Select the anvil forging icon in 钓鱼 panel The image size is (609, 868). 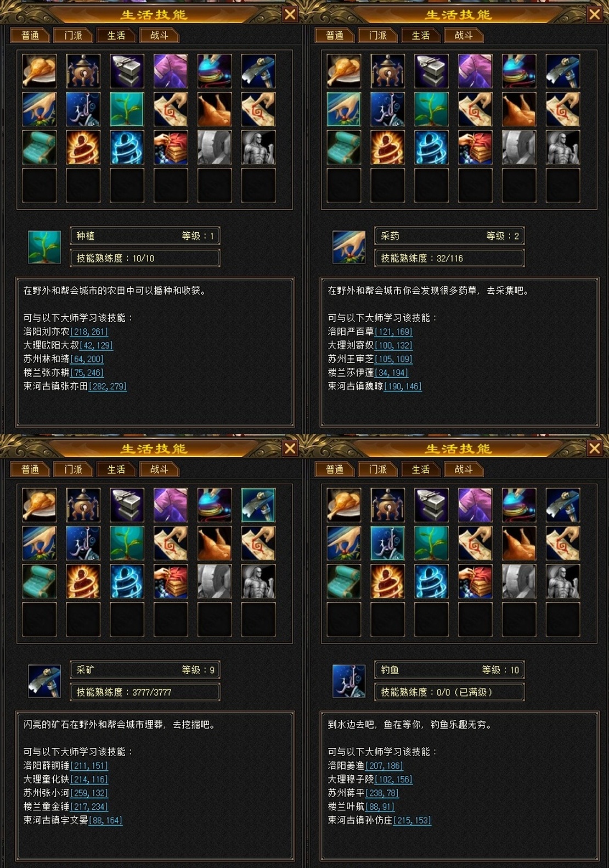coord(431,505)
